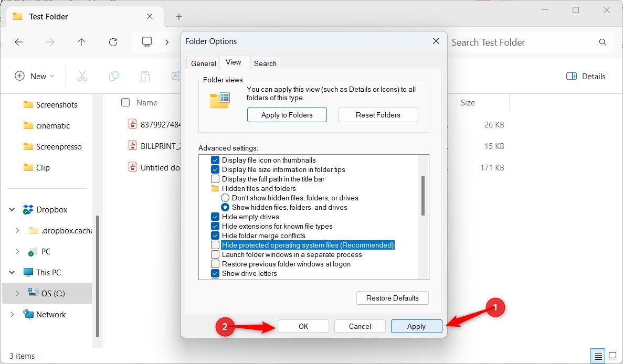The width and height of the screenshot is (623, 364).
Task: Go up one folder level in Explorer
Action: coord(81,42)
